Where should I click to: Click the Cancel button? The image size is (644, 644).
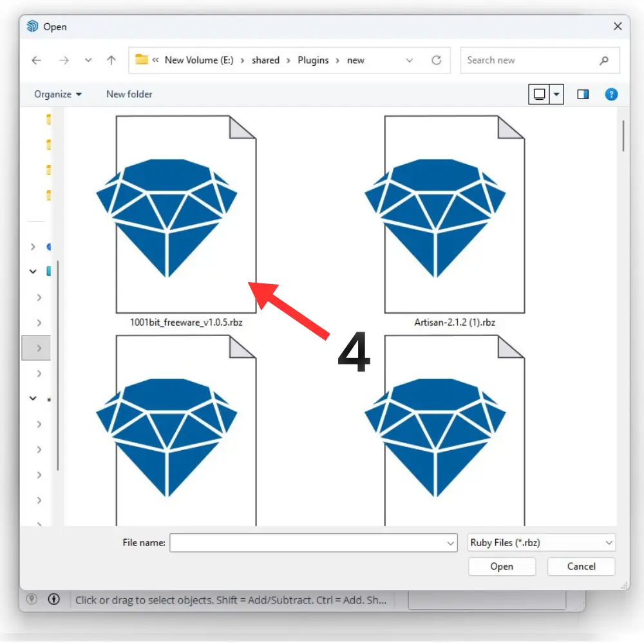point(581,566)
